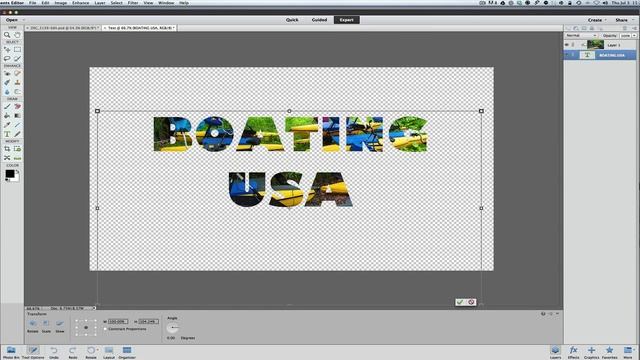
Task: Select the Move tool
Action: 7,49
